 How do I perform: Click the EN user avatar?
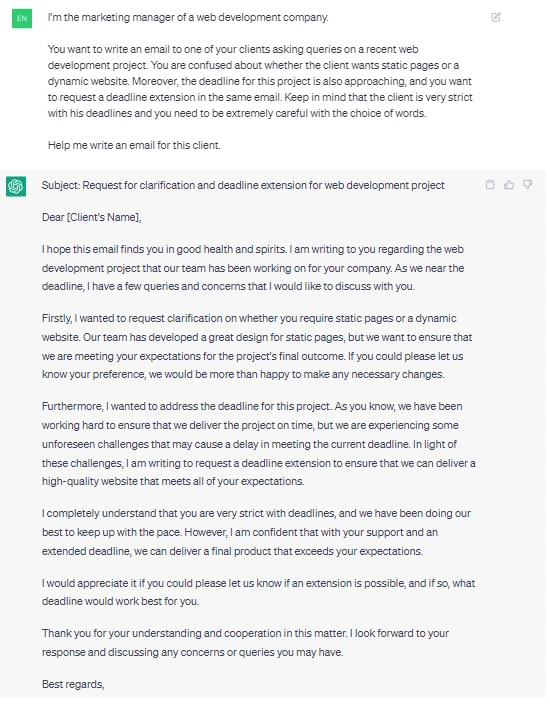[x=22, y=18]
